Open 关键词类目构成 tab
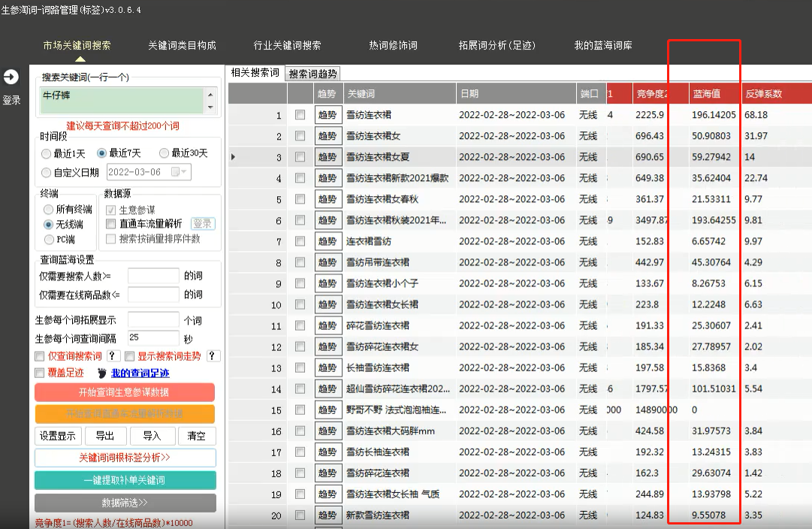The height and width of the screenshot is (529, 812). click(x=183, y=46)
